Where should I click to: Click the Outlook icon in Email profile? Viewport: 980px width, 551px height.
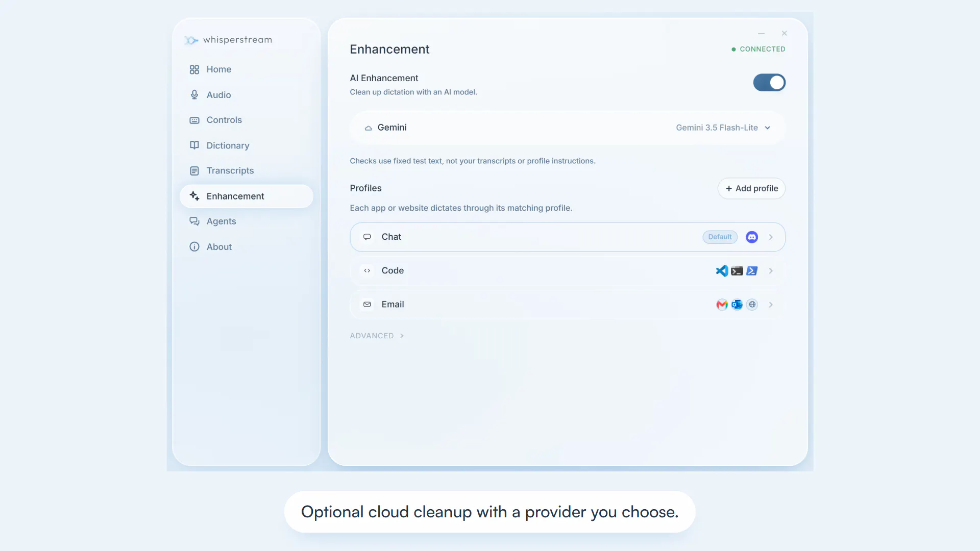(x=737, y=305)
